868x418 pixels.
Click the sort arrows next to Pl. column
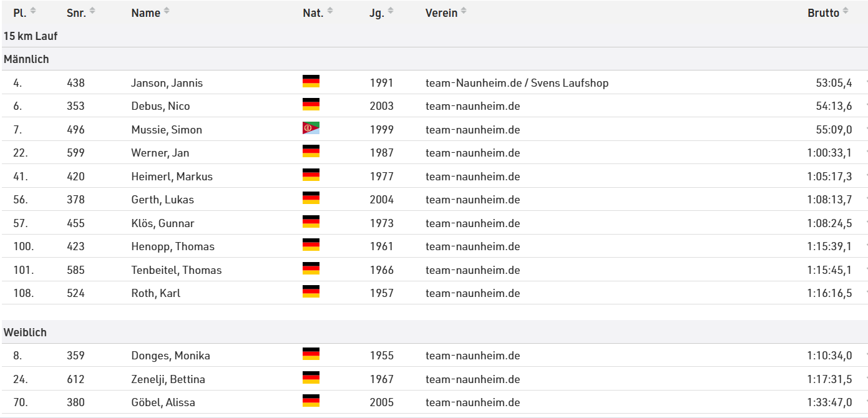[x=33, y=11]
